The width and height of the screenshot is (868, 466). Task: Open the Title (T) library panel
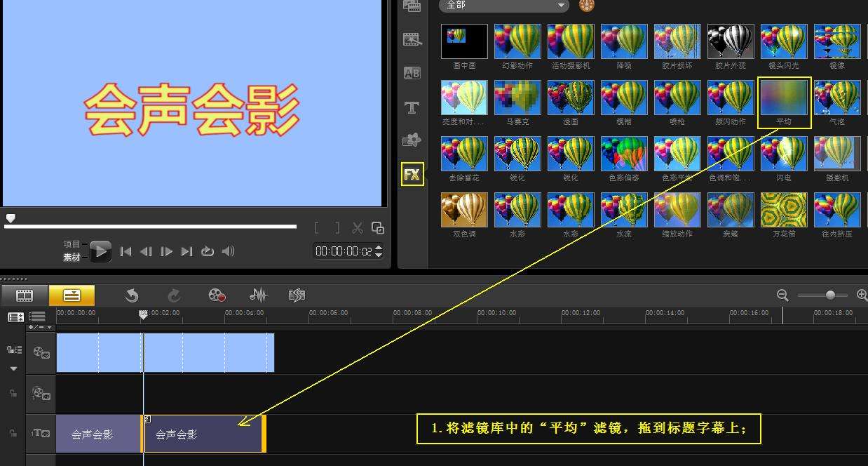(412, 107)
